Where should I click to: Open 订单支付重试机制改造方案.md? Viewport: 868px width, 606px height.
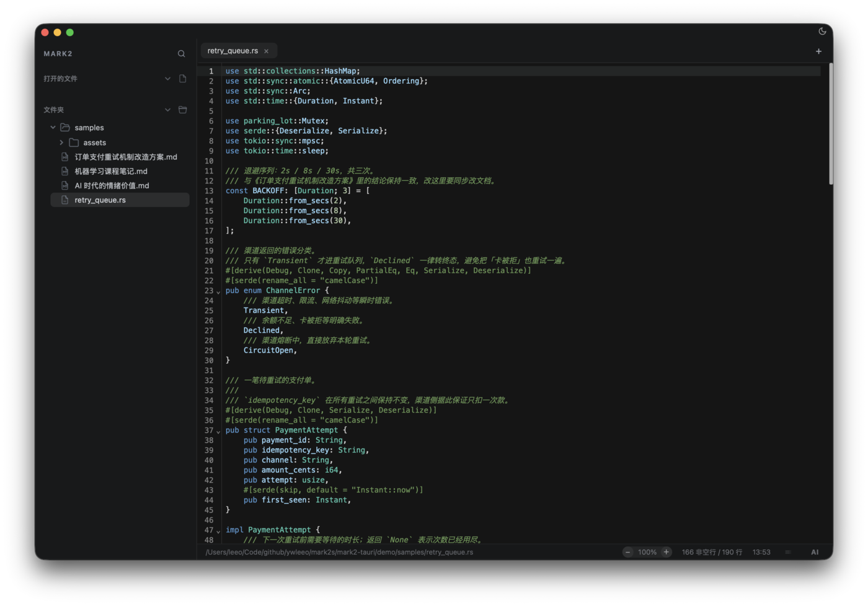point(126,157)
